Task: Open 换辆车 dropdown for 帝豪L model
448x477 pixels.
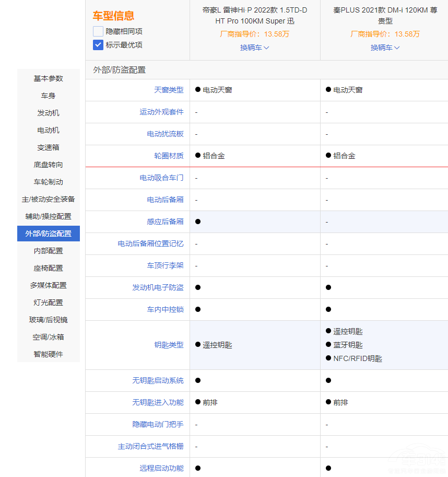Action: 255,48
